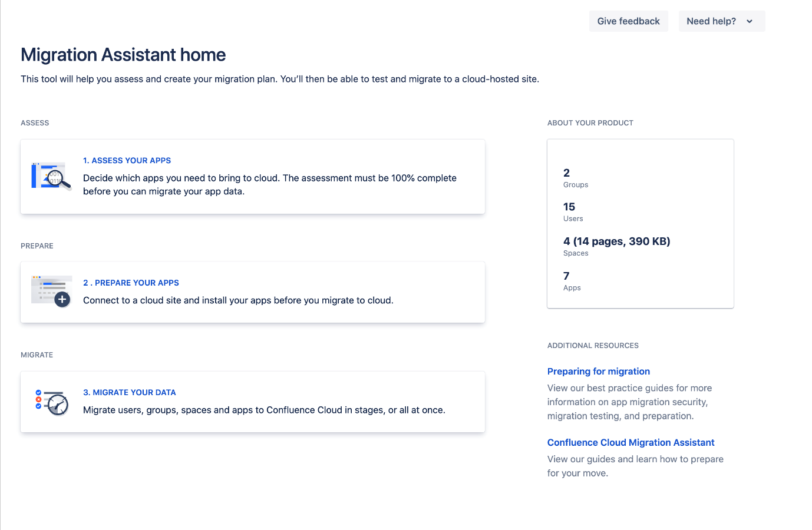Viewport: 812px width, 530px height.
Task: Click the About your product section label
Action: (590, 123)
